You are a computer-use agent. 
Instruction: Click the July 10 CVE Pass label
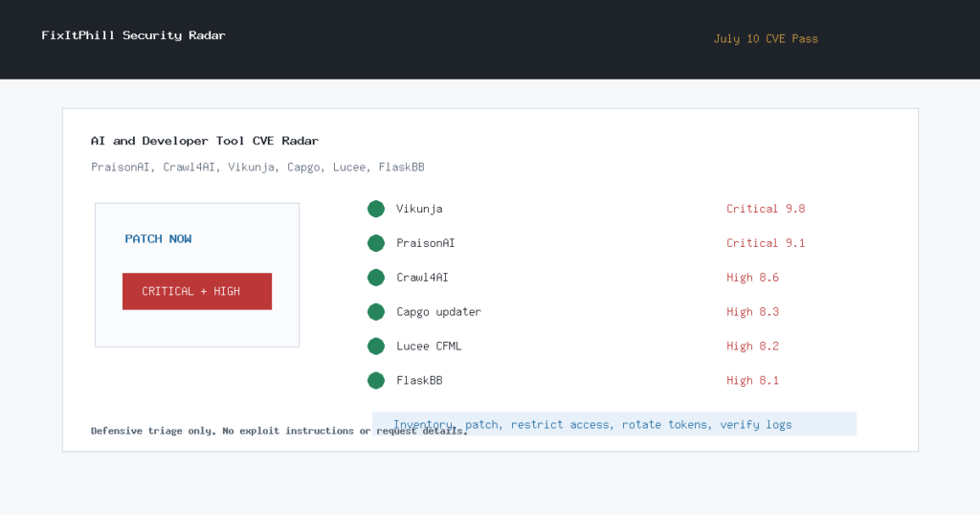tap(766, 38)
